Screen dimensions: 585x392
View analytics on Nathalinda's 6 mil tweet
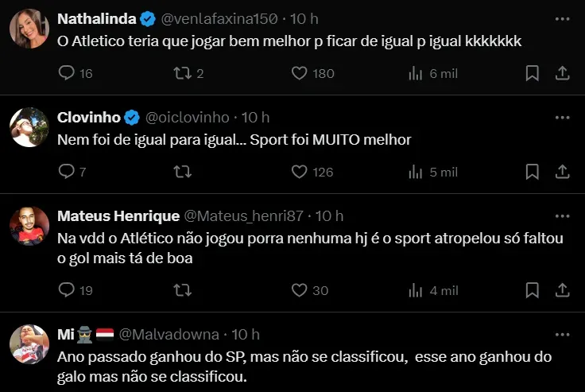tap(415, 73)
